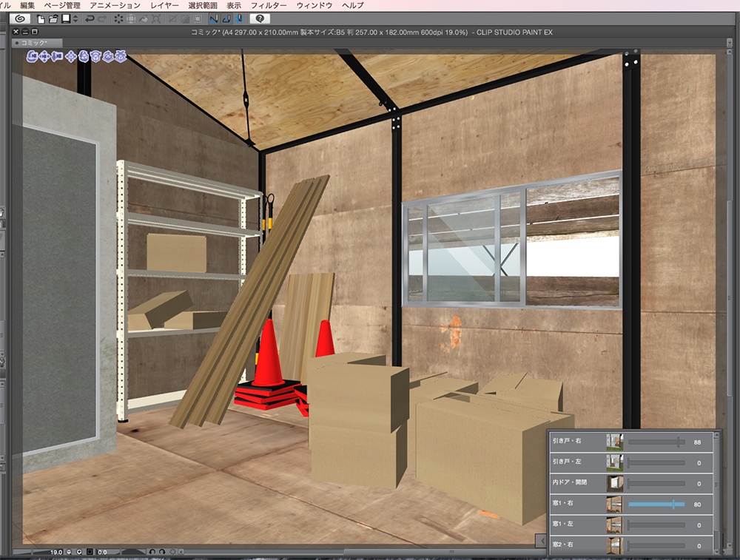Rotate the canvas left icon

click(x=152, y=552)
